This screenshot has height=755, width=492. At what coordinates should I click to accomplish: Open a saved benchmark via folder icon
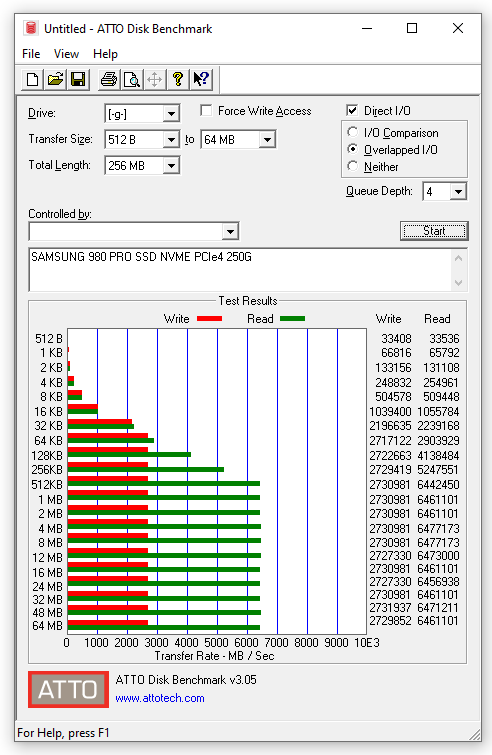coord(55,79)
